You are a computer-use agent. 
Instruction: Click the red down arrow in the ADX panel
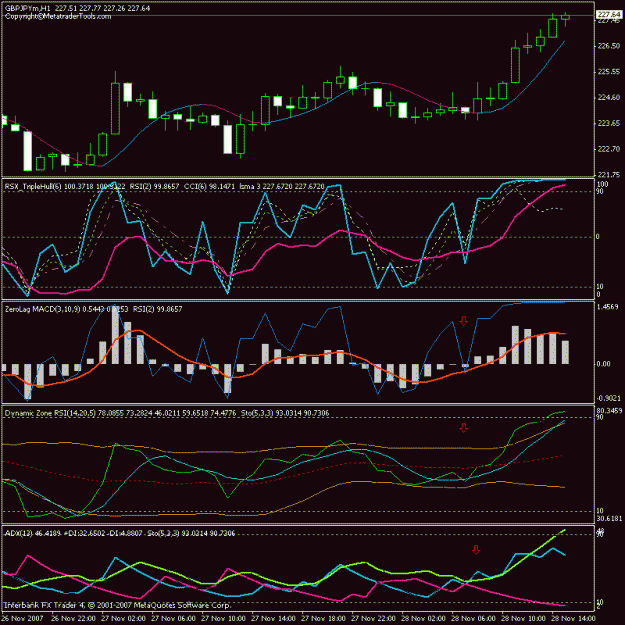pyautogui.click(x=476, y=550)
